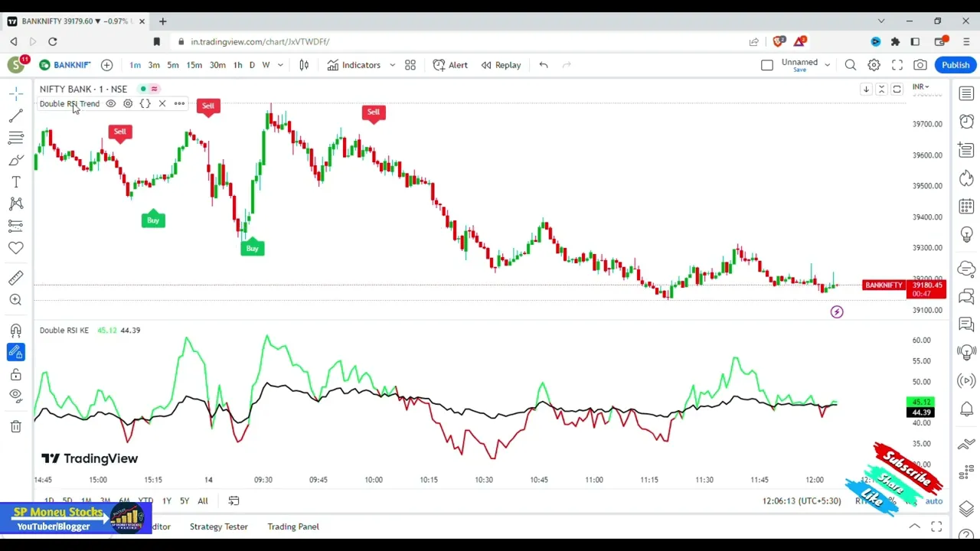This screenshot has height=551, width=980.
Task: Open the Indicators dialog
Action: [354, 65]
